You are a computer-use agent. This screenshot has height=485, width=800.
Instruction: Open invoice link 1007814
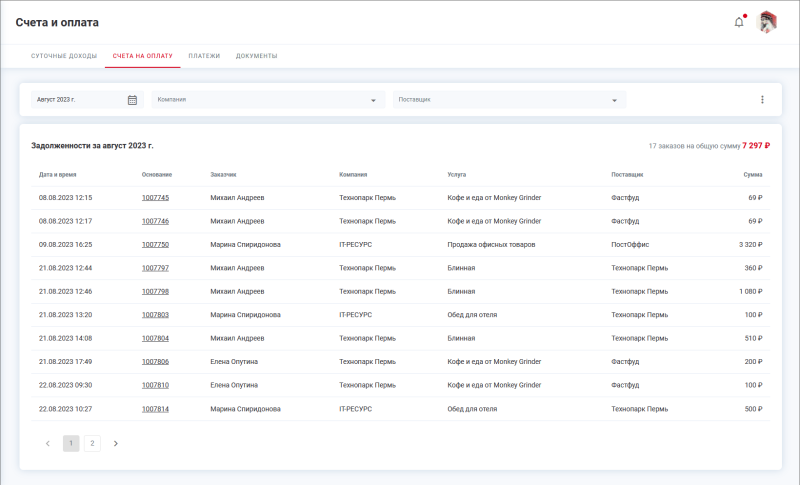pyautogui.click(x=155, y=408)
